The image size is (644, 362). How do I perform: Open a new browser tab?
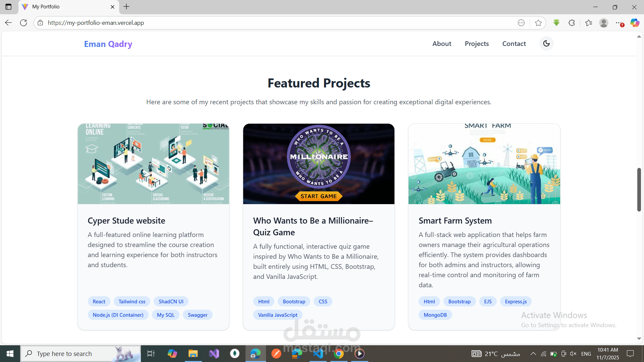pos(126,7)
